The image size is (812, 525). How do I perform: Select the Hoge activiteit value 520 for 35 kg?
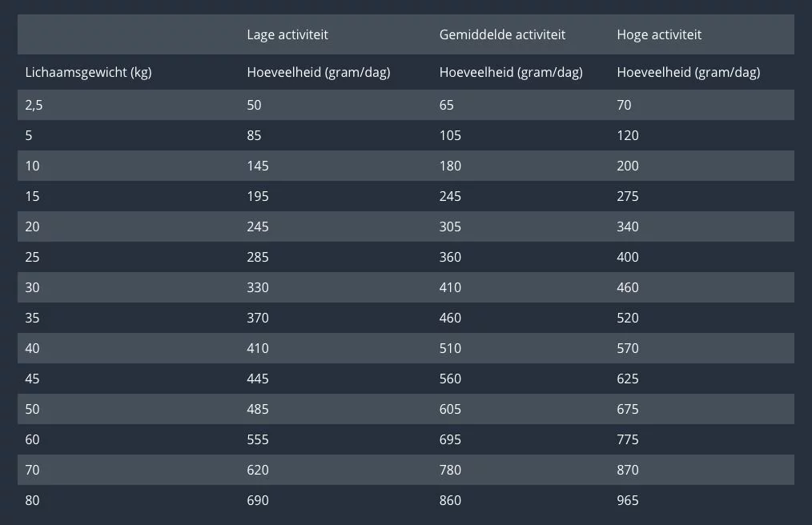coord(628,318)
